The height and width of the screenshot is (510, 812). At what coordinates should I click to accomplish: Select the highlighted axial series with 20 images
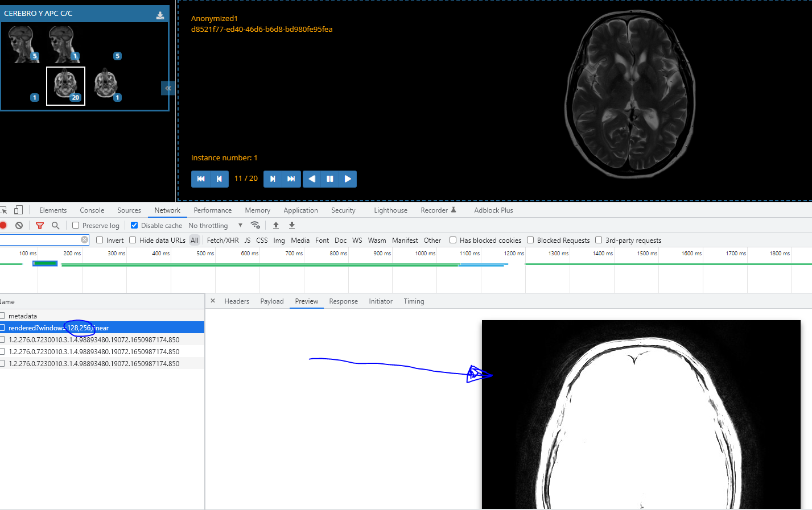click(x=65, y=86)
